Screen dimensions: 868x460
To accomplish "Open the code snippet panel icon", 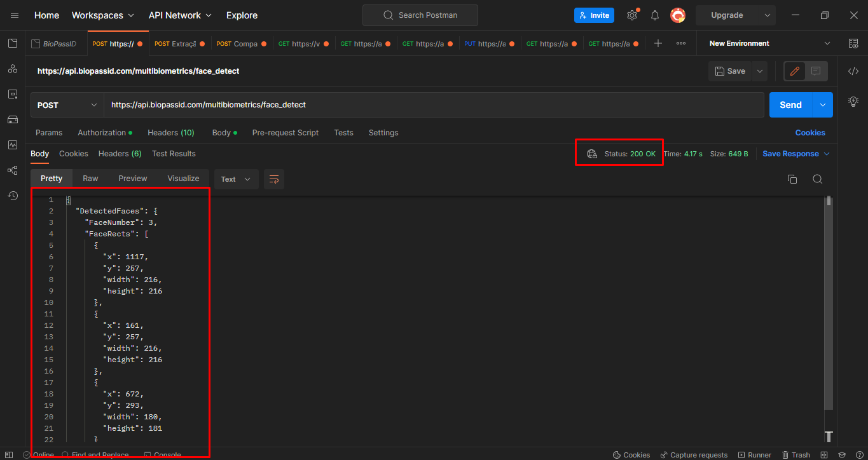I will pyautogui.click(x=853, y=71).
